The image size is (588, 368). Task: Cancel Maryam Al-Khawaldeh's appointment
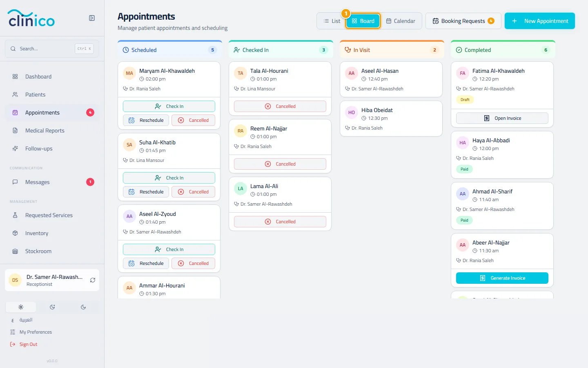tap(193, 120)
